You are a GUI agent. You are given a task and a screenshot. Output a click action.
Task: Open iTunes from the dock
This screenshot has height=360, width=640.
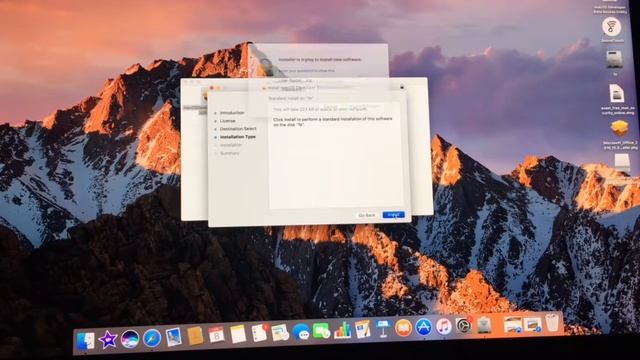[x=444, y=327]
